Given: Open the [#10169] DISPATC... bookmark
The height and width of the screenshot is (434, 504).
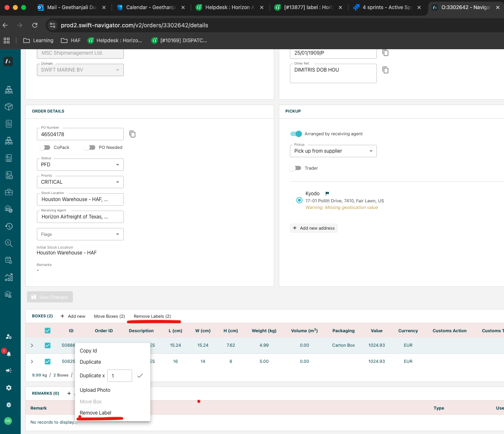Looking at the screenshot, I should click(179, 41).
